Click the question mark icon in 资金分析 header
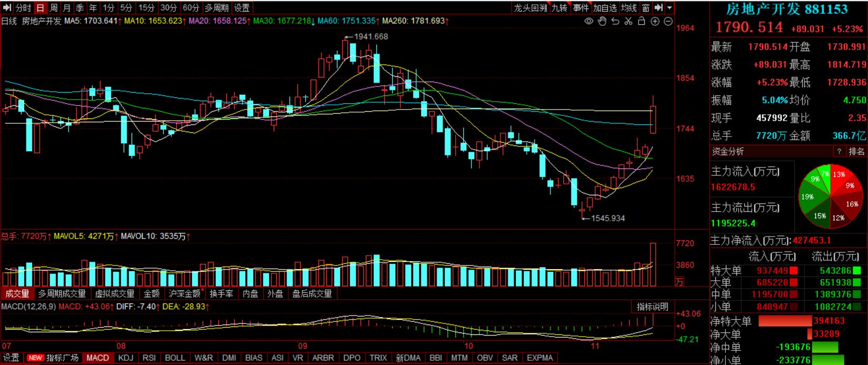This screenshot has height=365, width=868. click(839, 151)
